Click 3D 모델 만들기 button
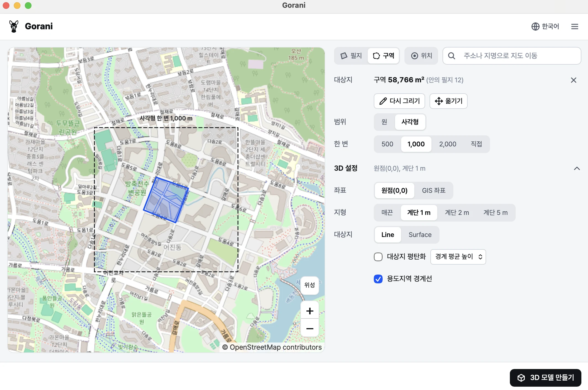The image size is (588, 390). (x=545, y=378)
